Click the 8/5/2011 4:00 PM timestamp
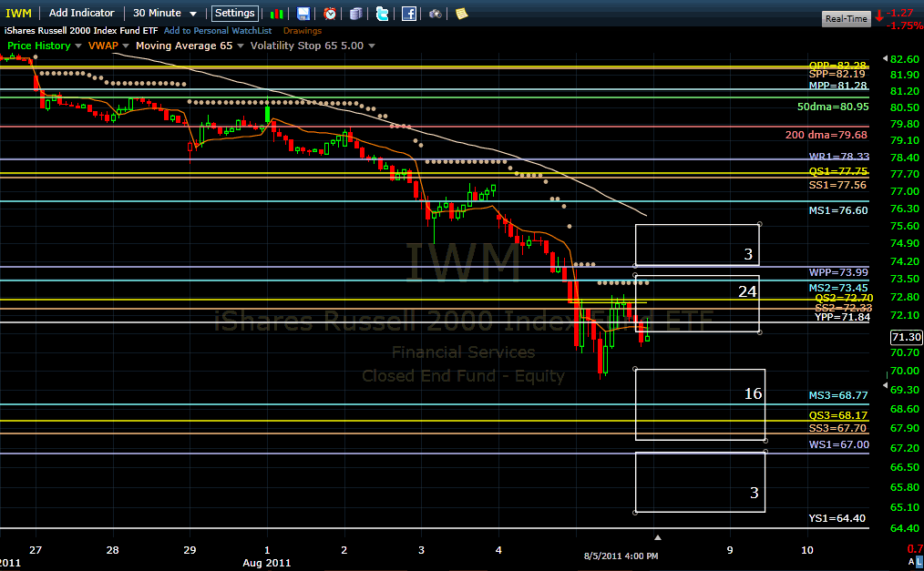This screenshot has width=924, height=571. click(x=621, y=556)
